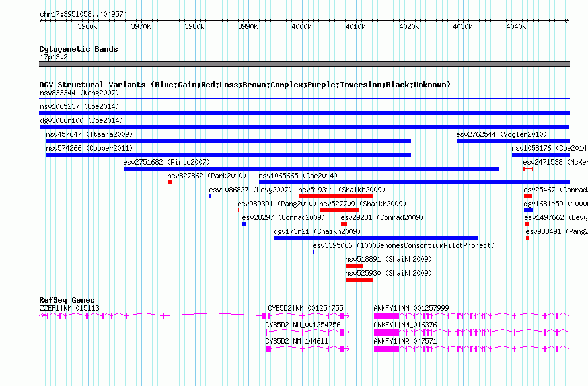Screen dimensions: 588x386
Task: Click the 3960k ruler tick label
Action: (87, 26)
